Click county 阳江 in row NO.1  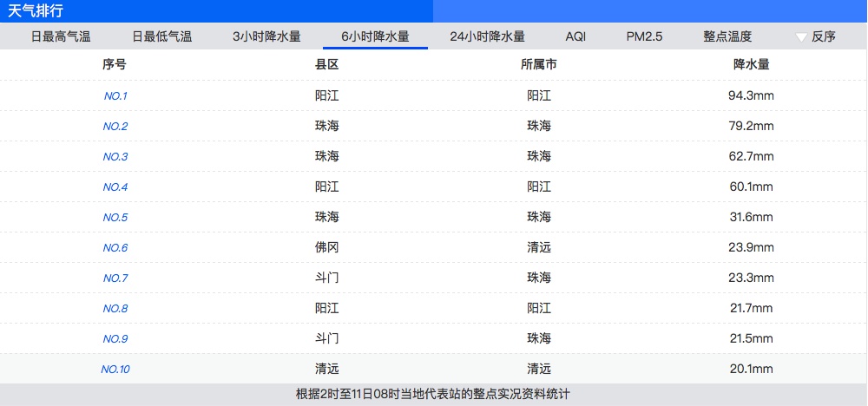[326, 95]
